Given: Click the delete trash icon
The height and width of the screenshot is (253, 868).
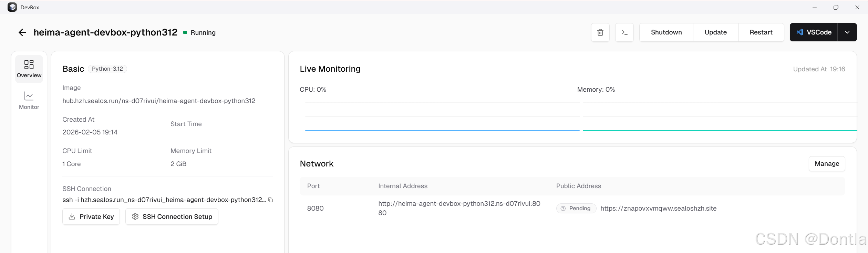Looking at the screenshot, I should (x=600, y=32).
